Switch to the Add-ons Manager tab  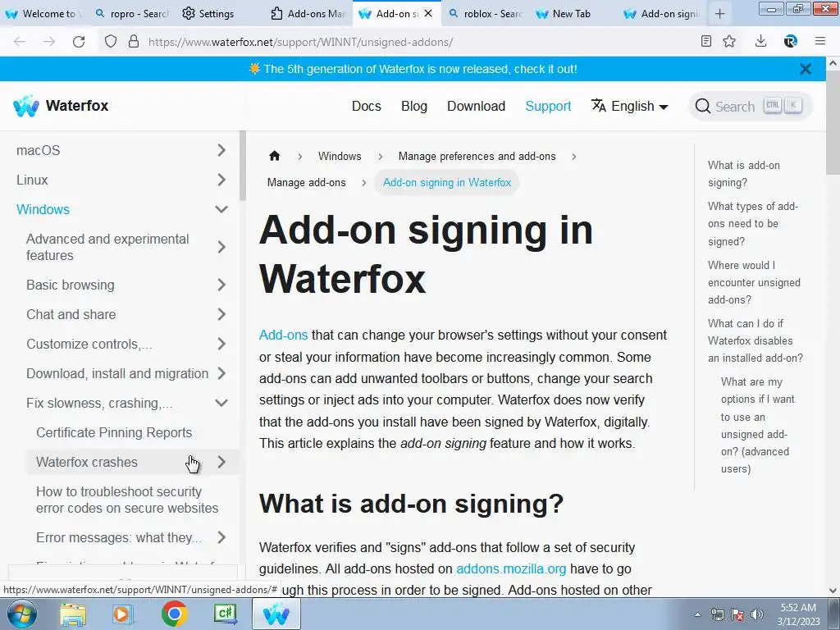308,13
